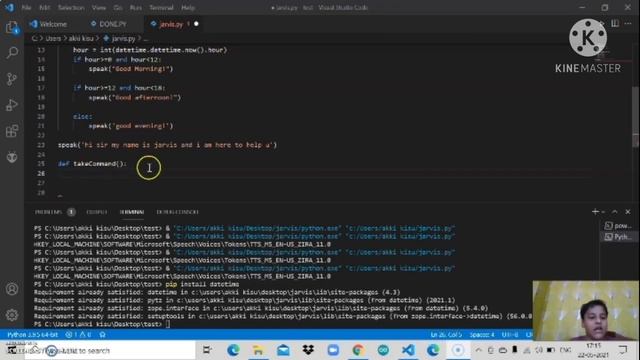Open the Source Control view
The width and height of the screenshot is (640, 360).
(x=12, y=79)
